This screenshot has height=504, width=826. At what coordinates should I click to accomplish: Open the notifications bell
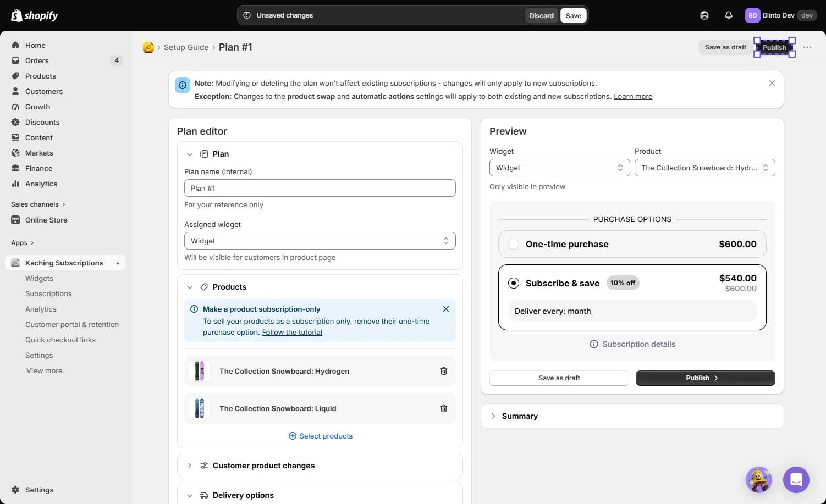click(x=729, y=15)
